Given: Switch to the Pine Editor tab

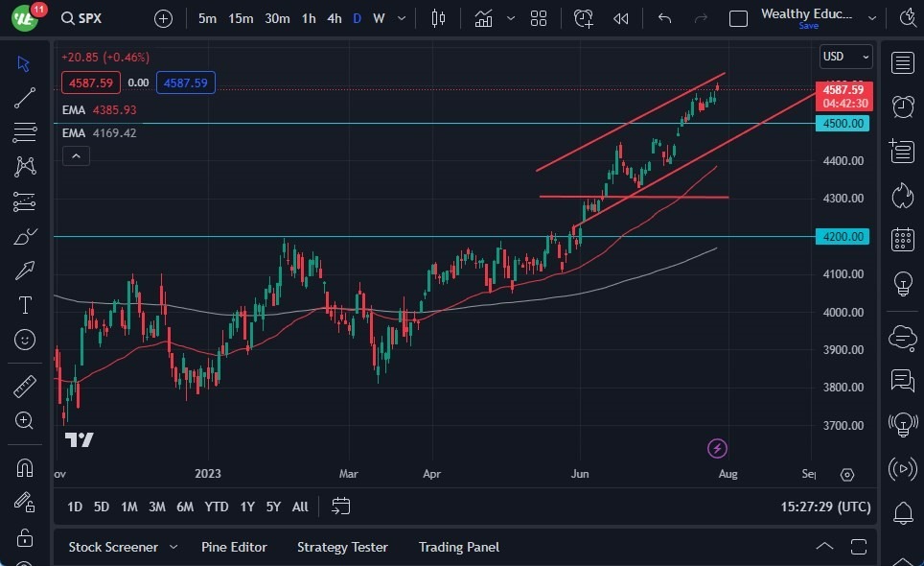Looking at the screenshot, I should 234,547.
